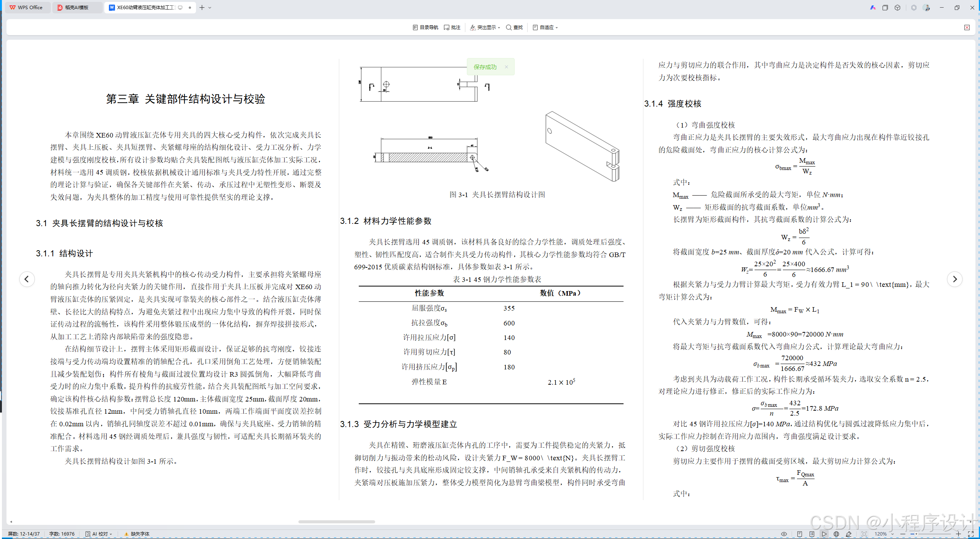Click the hatched section-view drawing

tap(431, 154)
